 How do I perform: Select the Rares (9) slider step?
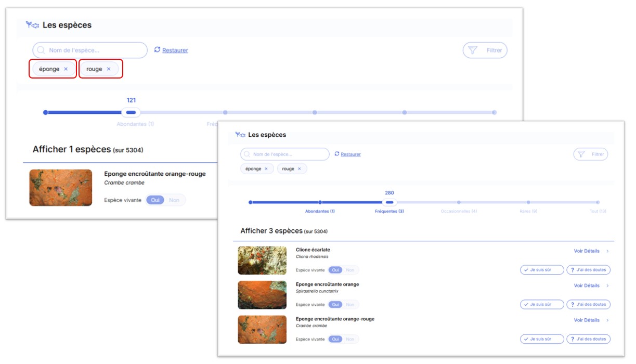point(528,202)
